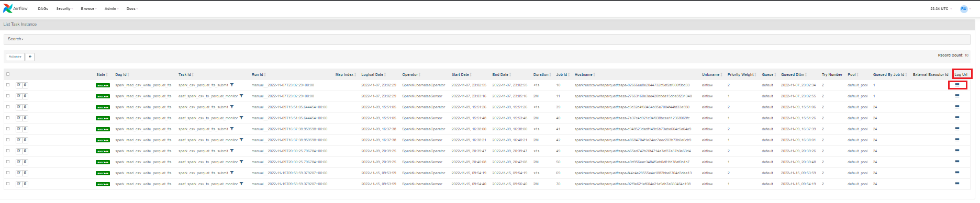Check the row checkbox for job 39

click(8, 107)
